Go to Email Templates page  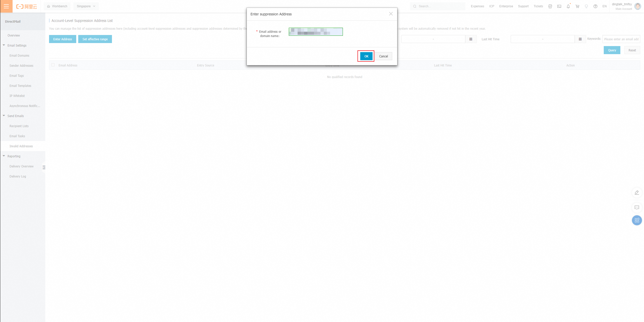[x=20, y=86]
